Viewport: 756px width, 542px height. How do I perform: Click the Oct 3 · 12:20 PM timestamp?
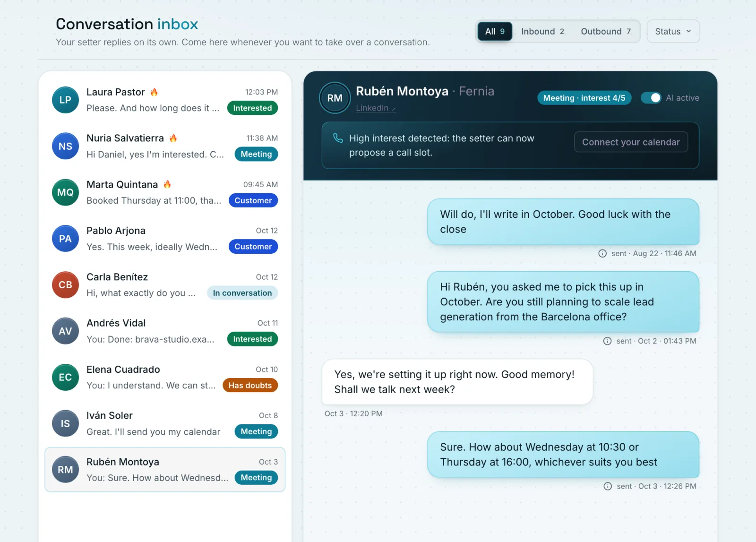pyautogui.click(x=353, y=413)
